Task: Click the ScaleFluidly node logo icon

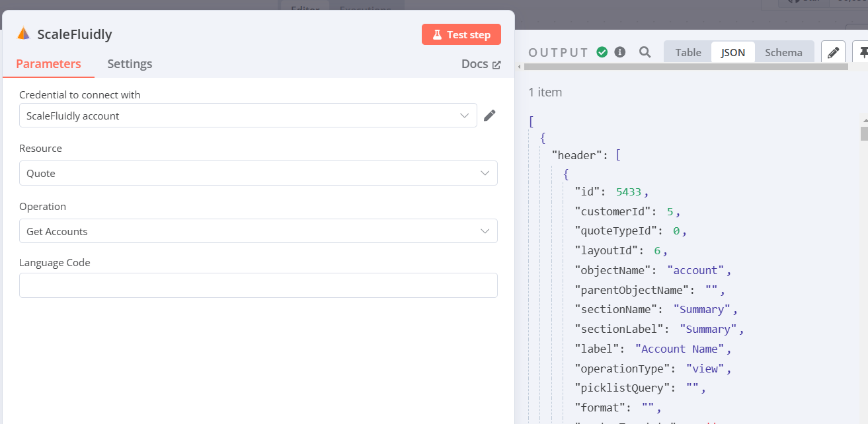Action: point(23,34)
